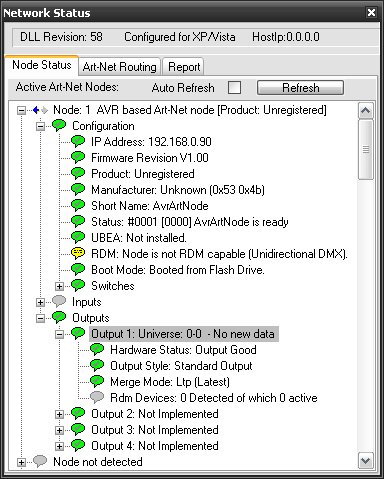Click the green icon beside Output 3
Viewport: 384px width, 479px height.
pos(78,430)
